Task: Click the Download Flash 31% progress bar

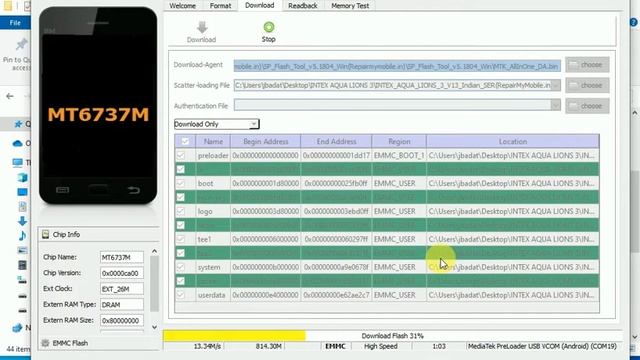Action: (x=392, y=336)
